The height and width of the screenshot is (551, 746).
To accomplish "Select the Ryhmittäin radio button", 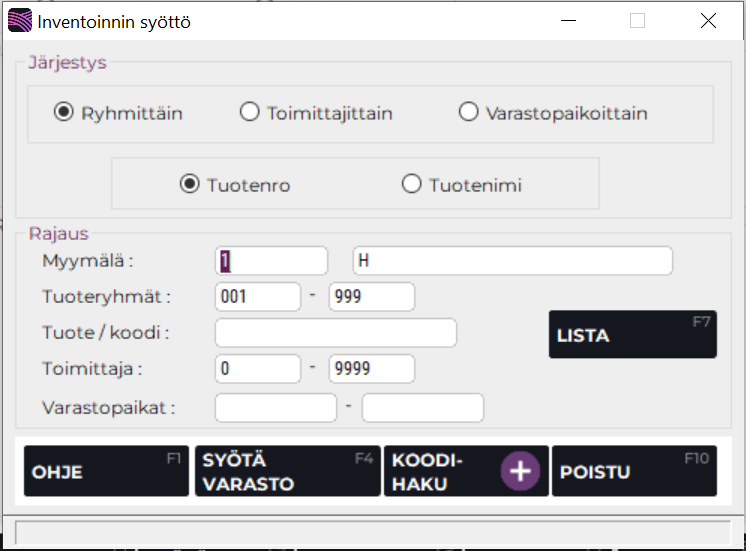I will [64, 113].
